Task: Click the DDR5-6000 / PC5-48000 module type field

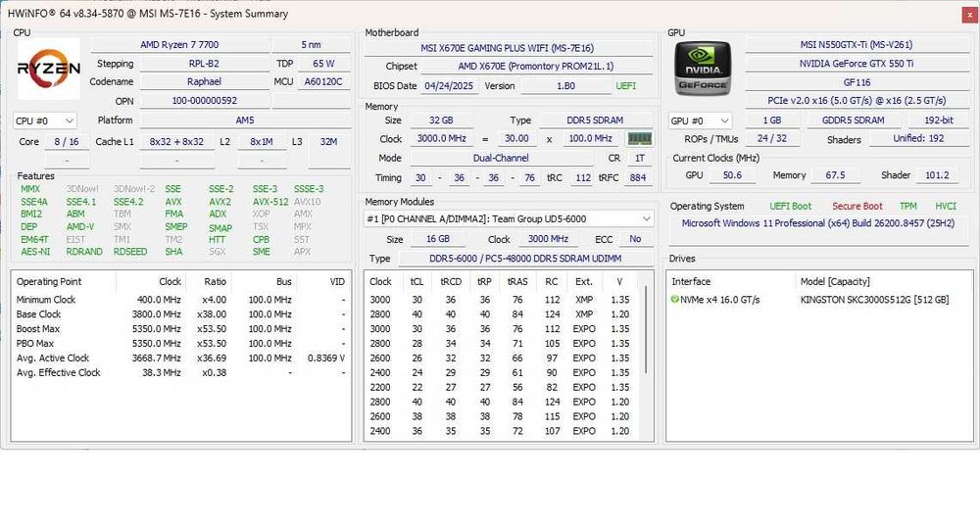Action: [x=525, y=259]
